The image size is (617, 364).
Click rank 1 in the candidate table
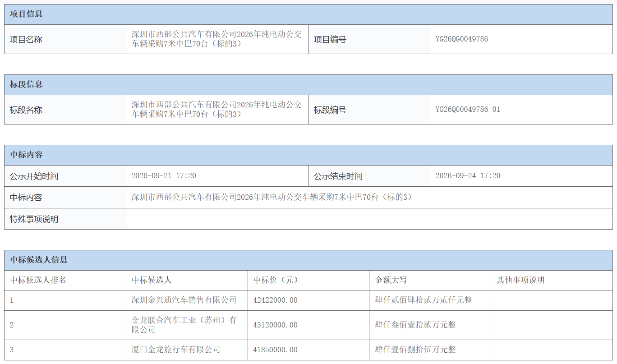(12, 300)
